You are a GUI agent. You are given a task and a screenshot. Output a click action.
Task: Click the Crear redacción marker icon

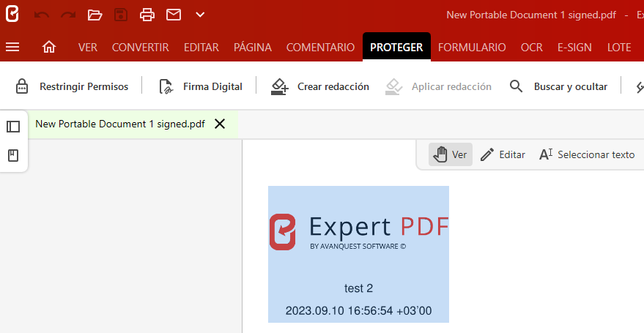(280, 86)
